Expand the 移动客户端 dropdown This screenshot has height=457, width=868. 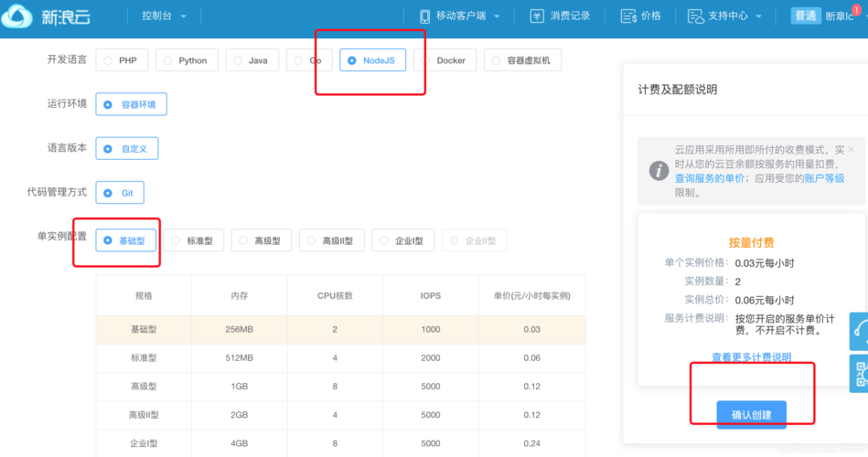[497, 16]
